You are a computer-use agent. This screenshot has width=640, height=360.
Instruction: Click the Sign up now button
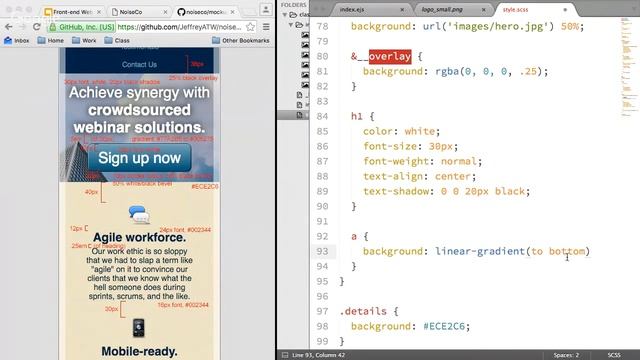(140, 158)
